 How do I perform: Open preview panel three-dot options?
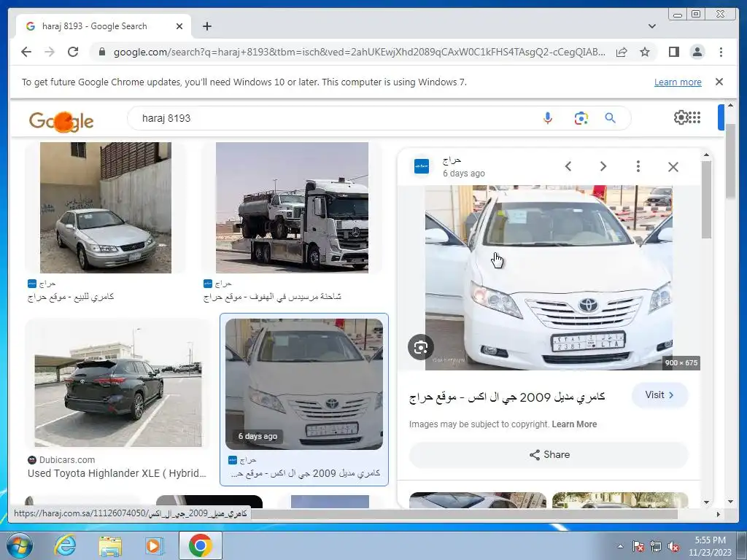(638, 166)
